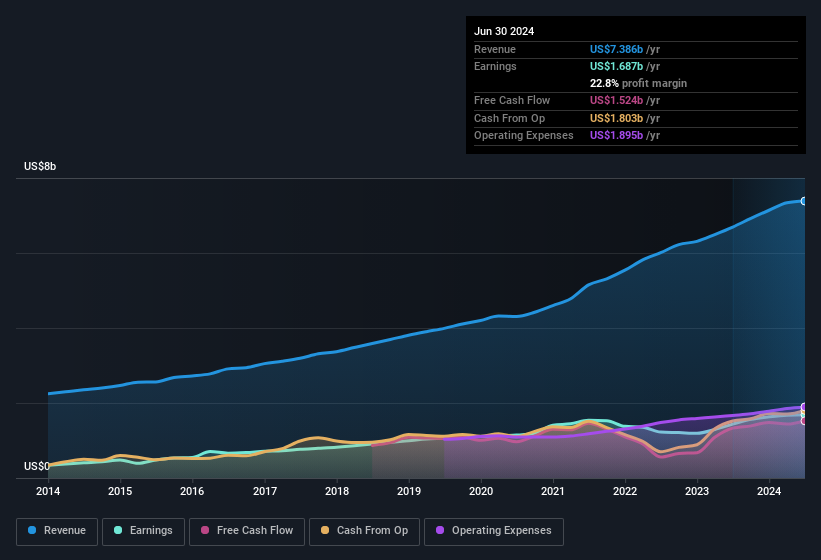The image size is (821, 560).
Task: Toggle the Earnings series legend button
Action: click(143, 531)
